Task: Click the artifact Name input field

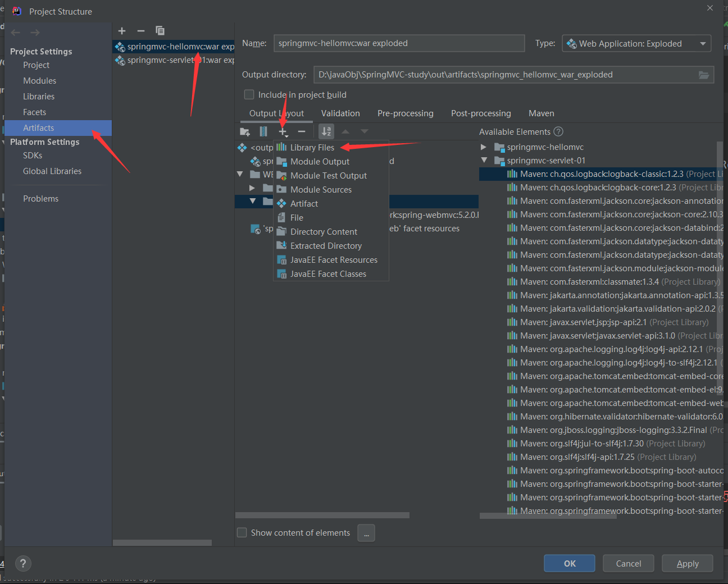Action: tap(399, 43)
